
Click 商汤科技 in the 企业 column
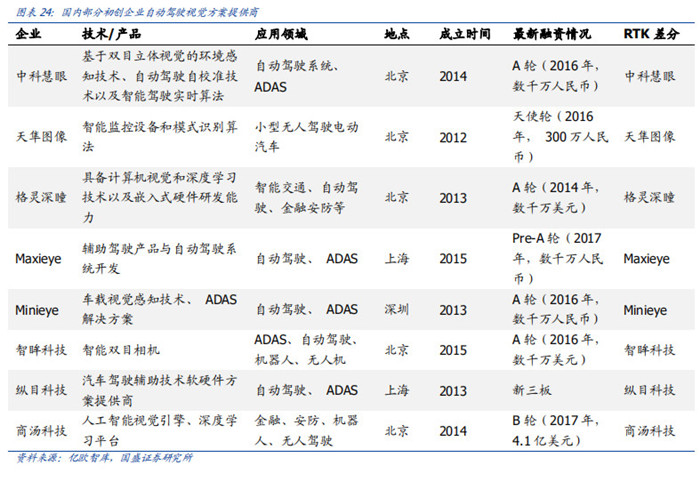click(42, 431)
